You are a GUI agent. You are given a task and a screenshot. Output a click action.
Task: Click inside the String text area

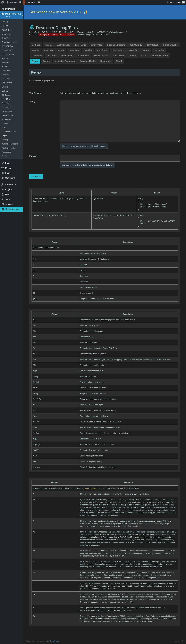tap(120, 121)
